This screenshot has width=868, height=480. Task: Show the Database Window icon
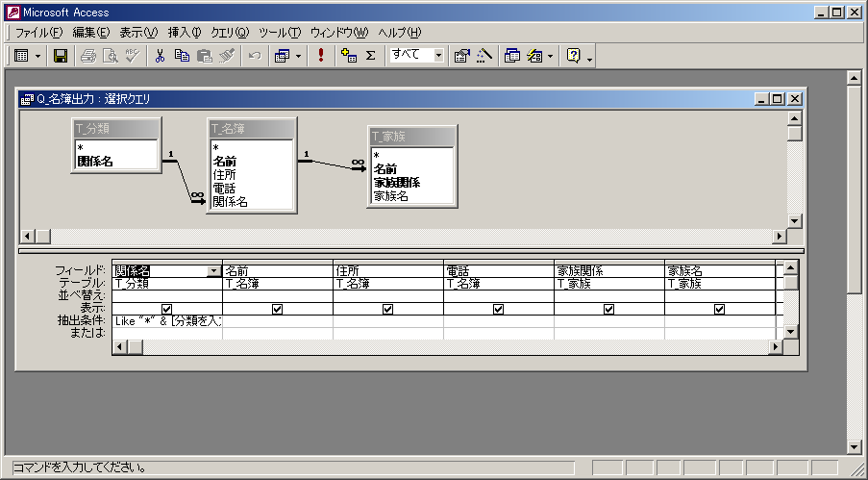point(512,56)
